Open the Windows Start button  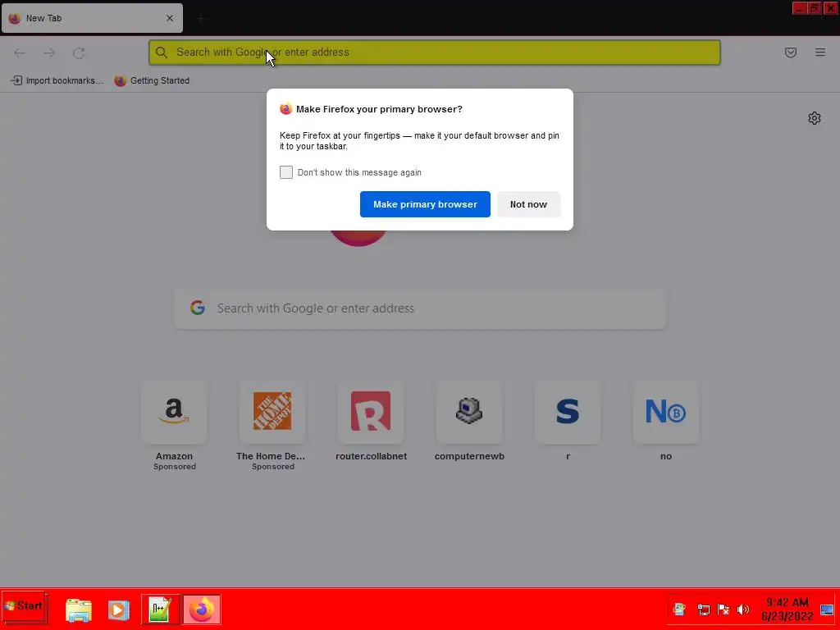(x=24, y=607)
